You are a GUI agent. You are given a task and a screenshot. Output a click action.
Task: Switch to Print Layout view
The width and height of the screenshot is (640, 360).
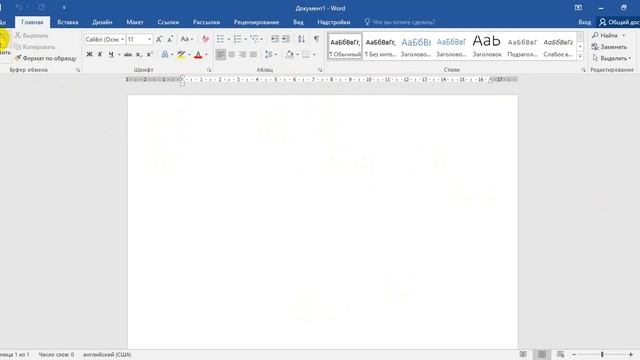542,354
